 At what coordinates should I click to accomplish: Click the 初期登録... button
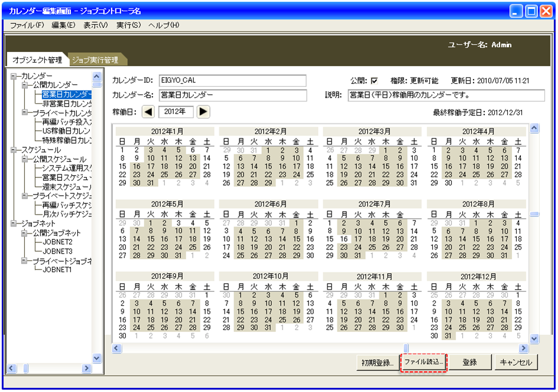[377, 363]
